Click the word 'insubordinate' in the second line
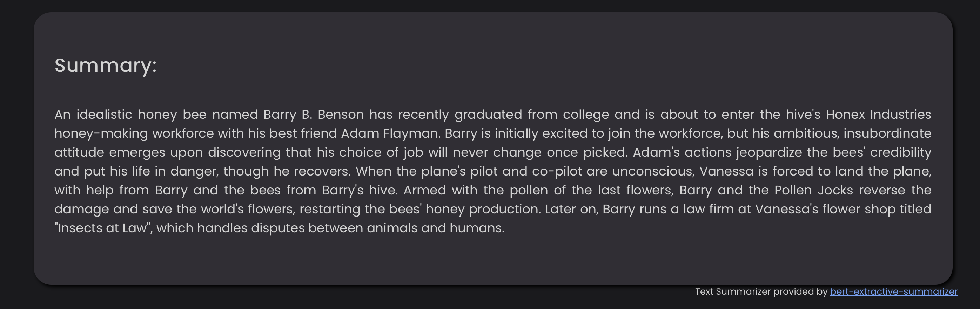Viewport: 980px width, 309px height. [887, 133]
